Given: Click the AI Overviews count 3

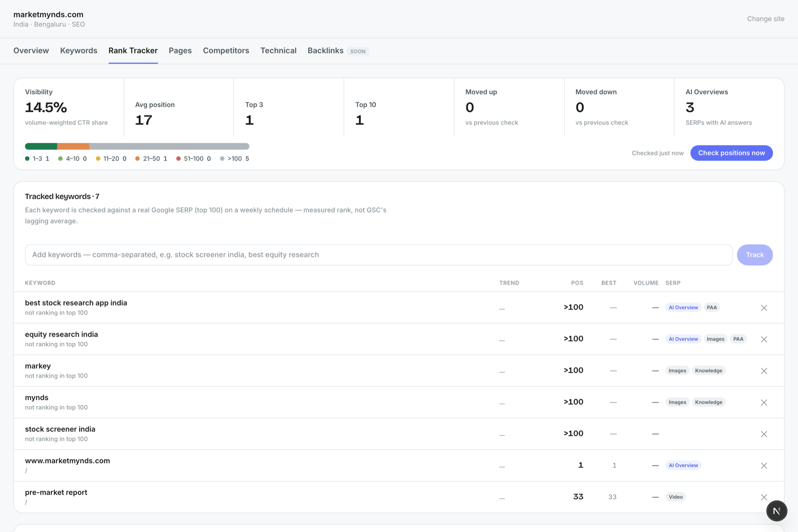Looking at the screenshot, I should tap(690, 107).
